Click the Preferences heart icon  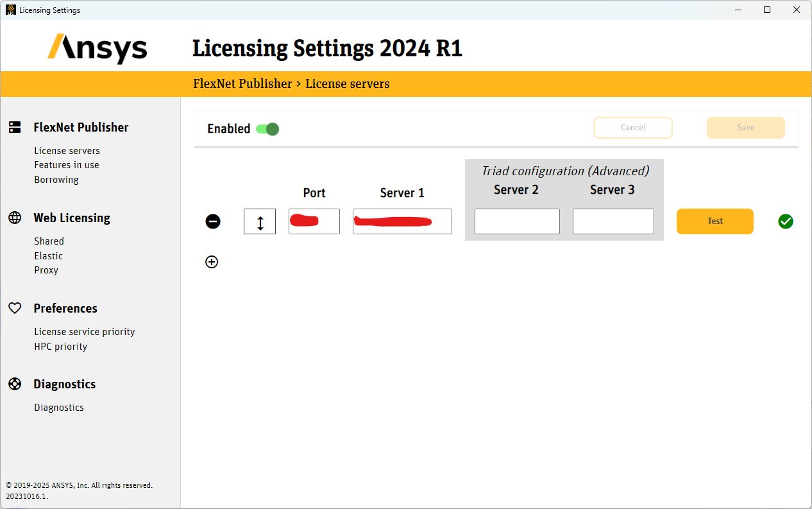coord(15,308)
